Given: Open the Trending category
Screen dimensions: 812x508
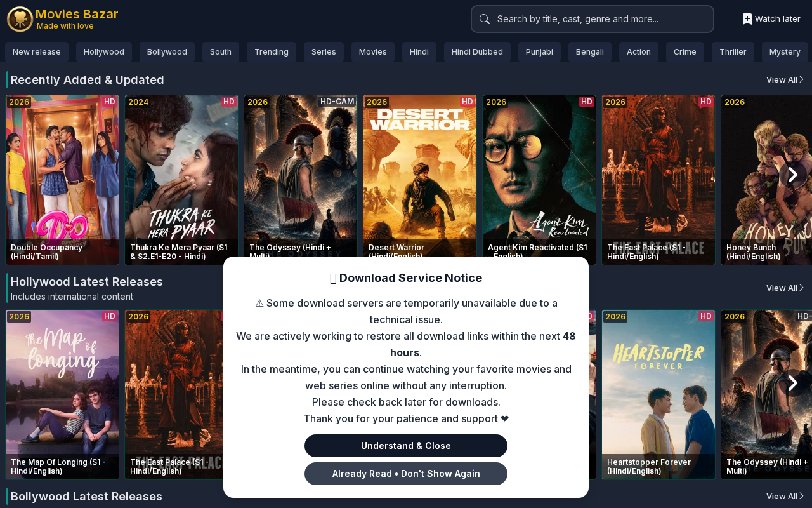Looking at the screenshot, I should 272,52.
